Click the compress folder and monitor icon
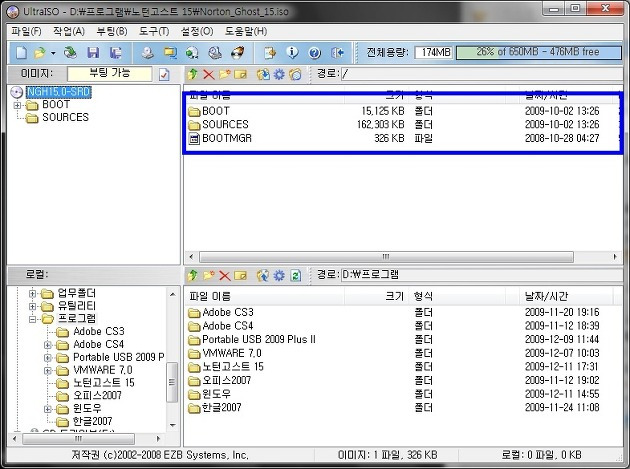The image size is (630, 469). pyautogui.click(x=170, y=52)
